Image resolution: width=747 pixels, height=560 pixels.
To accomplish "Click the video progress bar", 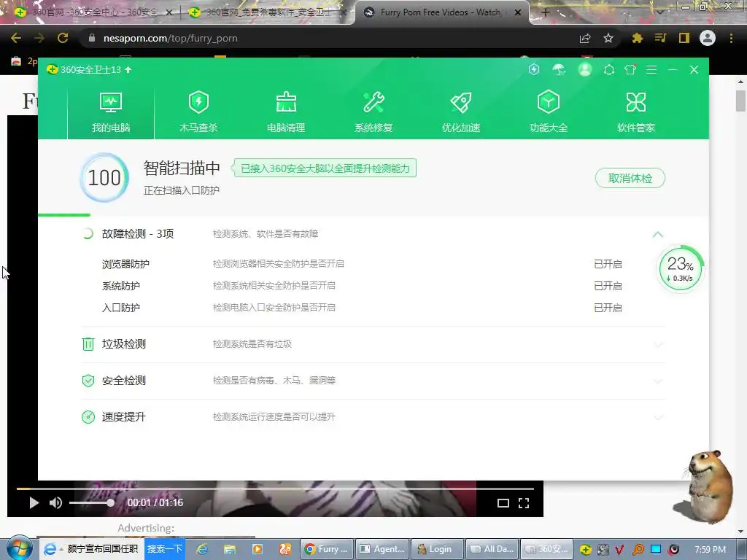I will coord(275,489).
